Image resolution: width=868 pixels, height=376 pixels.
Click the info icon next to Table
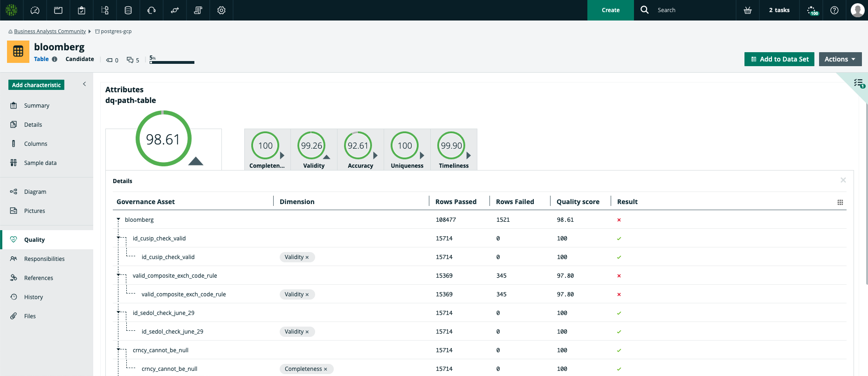pyautogui.click(x=55, y=59)
